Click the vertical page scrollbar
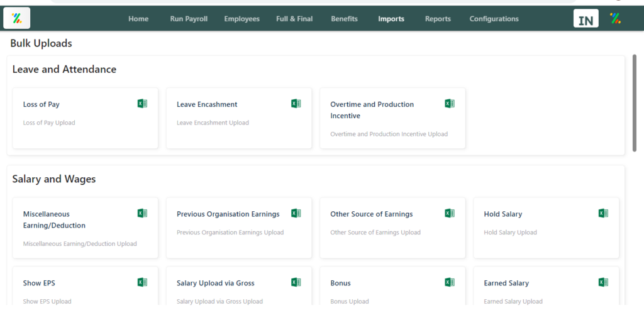This screenshot has height=313, width=644. tap(635, 102)
